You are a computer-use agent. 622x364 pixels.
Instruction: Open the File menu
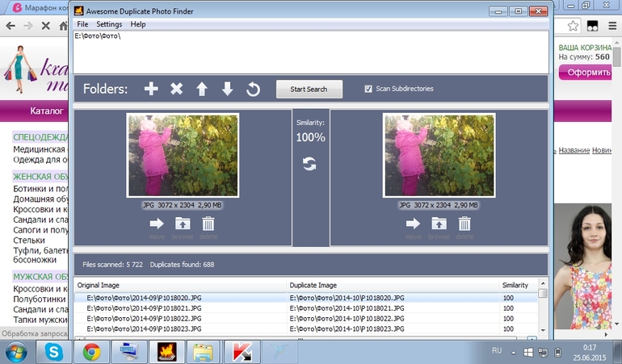coord(82,24)
